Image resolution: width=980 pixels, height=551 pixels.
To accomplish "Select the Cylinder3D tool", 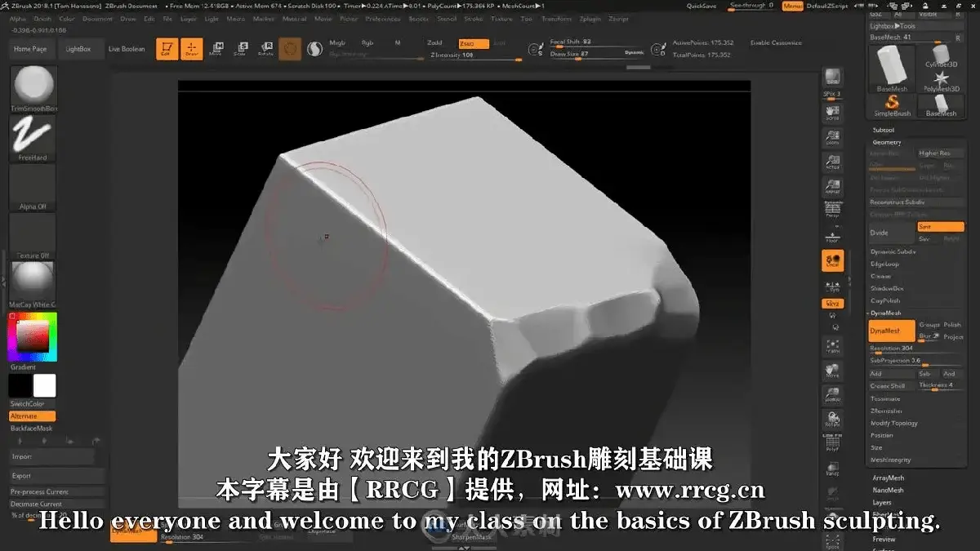I will point(941,56).
